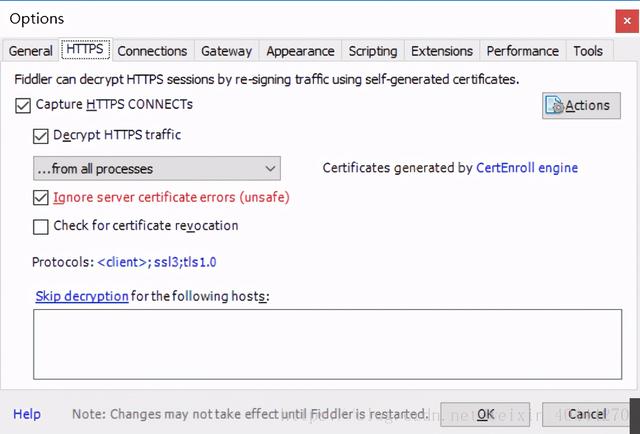The image size is (640, 434).
Task: Enable Check for certificate revocation
Action: 40,227
